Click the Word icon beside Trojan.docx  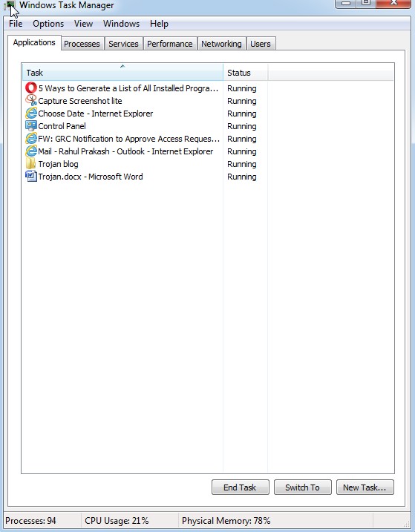click(x=31, y=177)
